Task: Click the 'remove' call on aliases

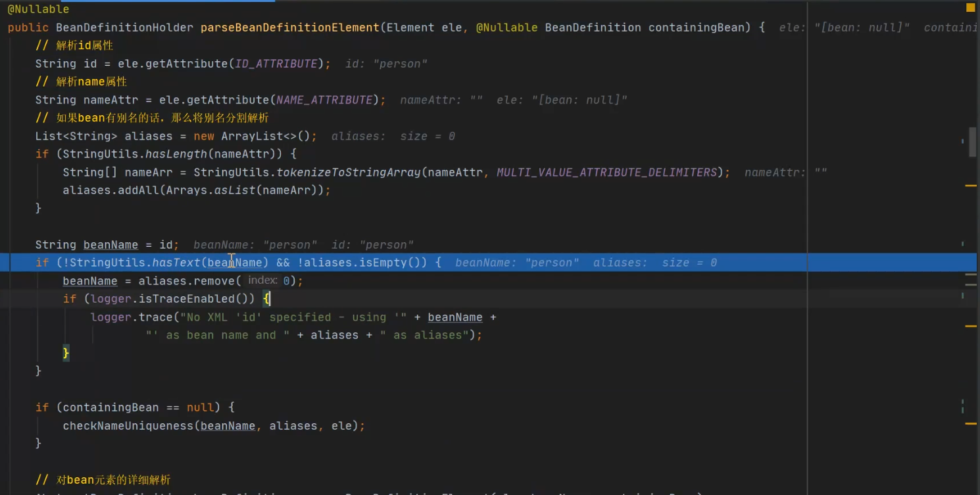Action: pos(214,281)
